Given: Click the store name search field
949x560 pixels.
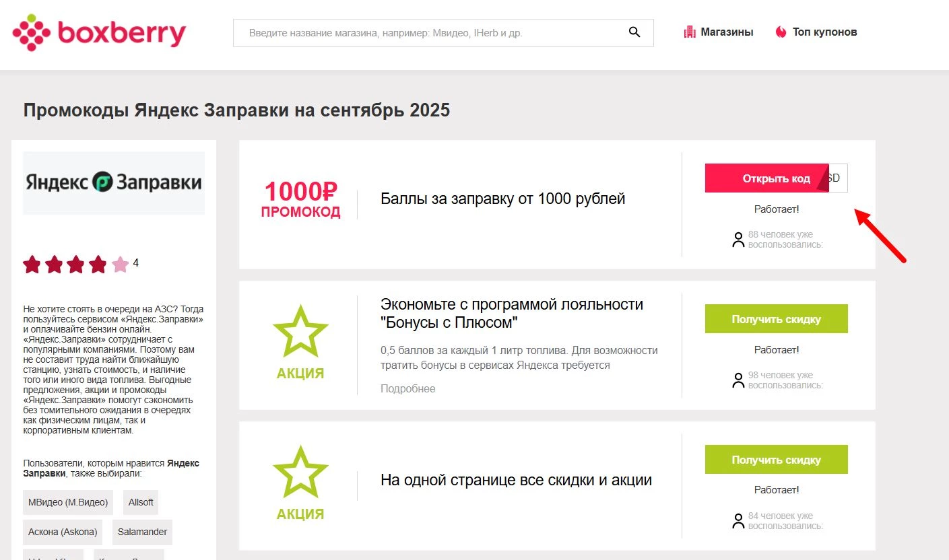Looking at the screenshot, I should pyautogui.click(x=431, y=32).
